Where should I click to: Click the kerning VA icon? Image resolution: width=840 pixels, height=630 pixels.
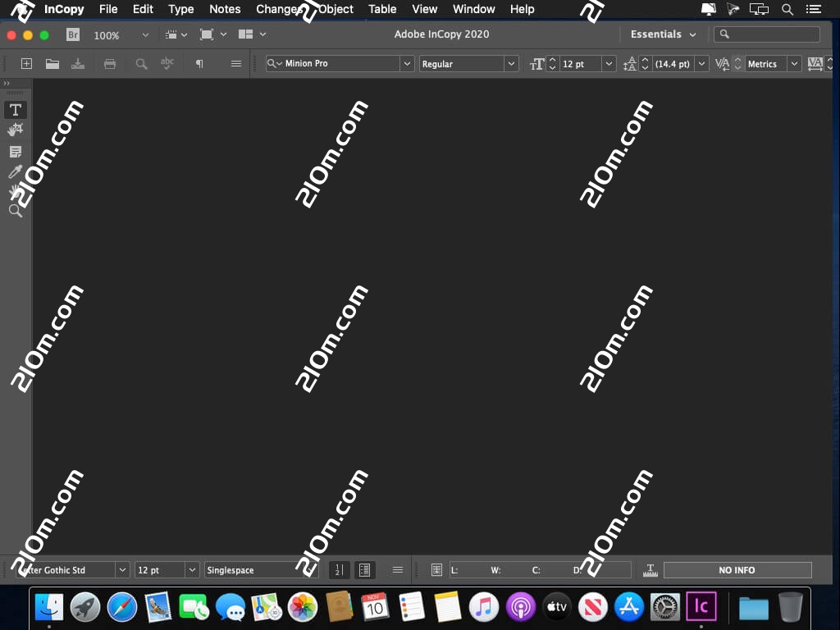pos(722,64)
